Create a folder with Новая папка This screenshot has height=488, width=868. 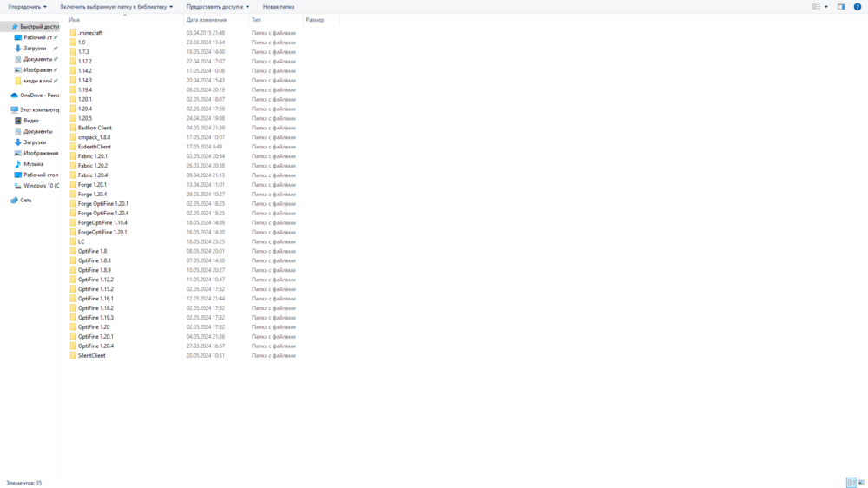tap(279, 7)
